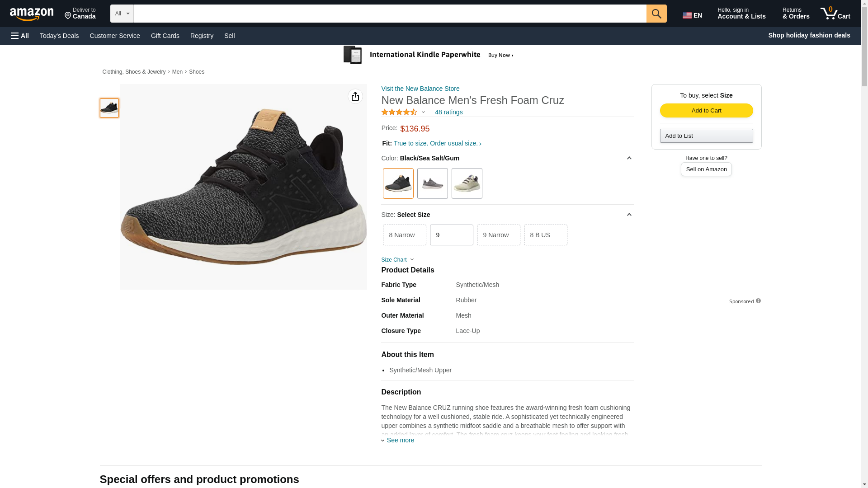The width and height of the screenshot is (868, 488).
Task: Go to Gift Cards menu item
Action: coord(165,36)
